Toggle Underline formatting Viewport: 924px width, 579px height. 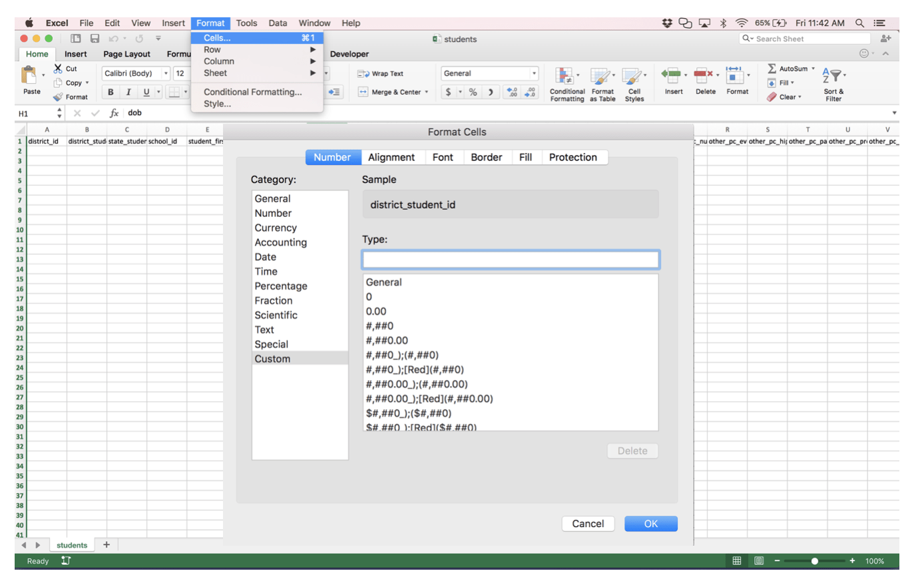146,92
